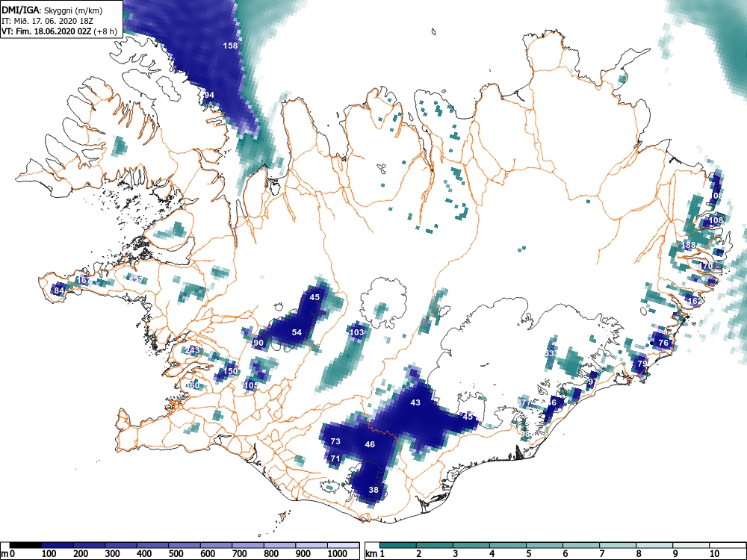Select the IT initial time line
747x560 pixels.
pyautogui.click(x=47, y=21)
